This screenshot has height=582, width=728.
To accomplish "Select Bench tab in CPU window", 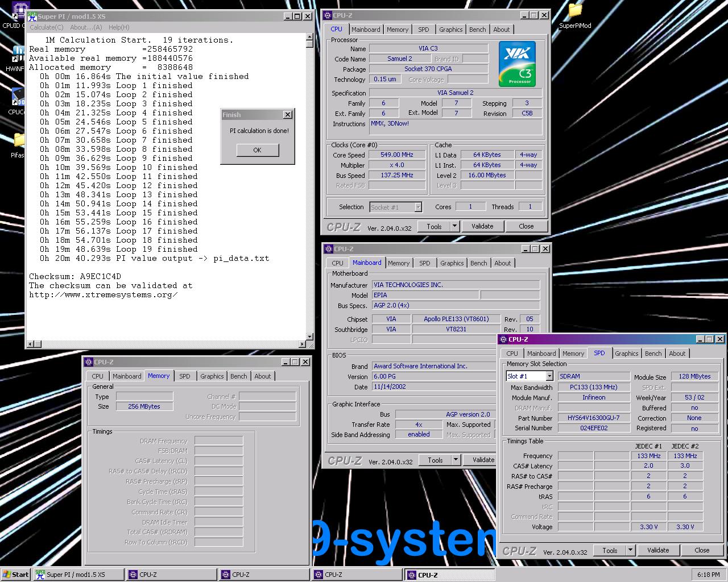I will [x=478, y=30].
